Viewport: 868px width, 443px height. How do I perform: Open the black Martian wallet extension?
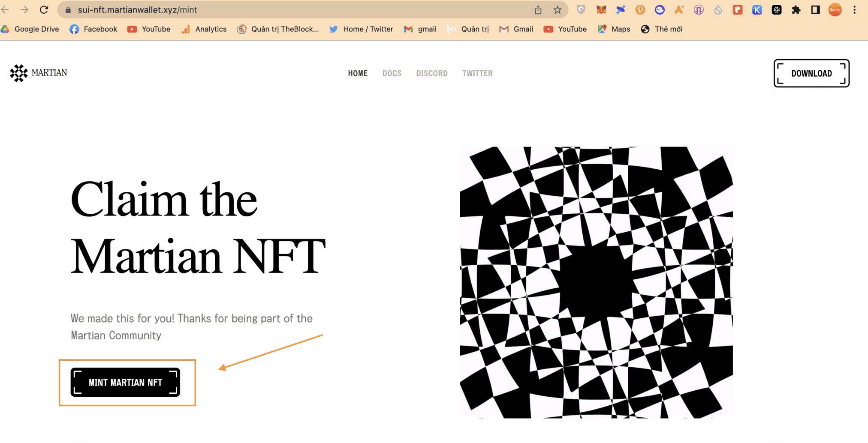click(x=777, y=9)
